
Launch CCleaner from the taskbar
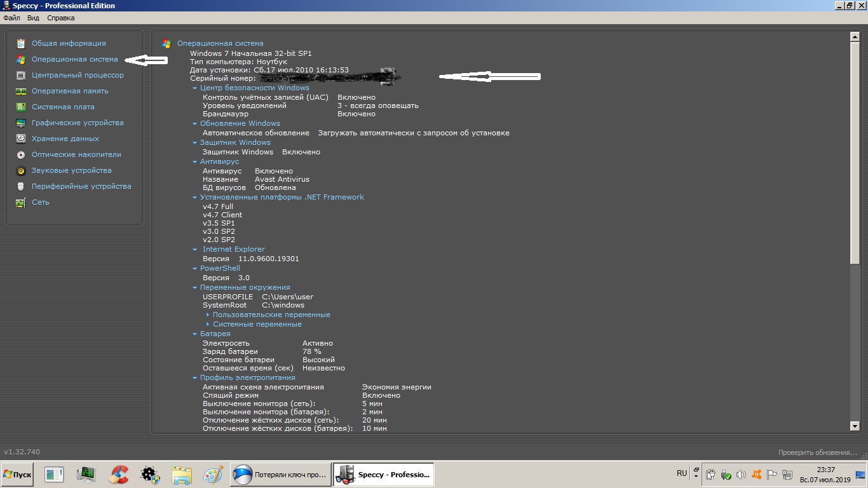(x=118, y=475)
